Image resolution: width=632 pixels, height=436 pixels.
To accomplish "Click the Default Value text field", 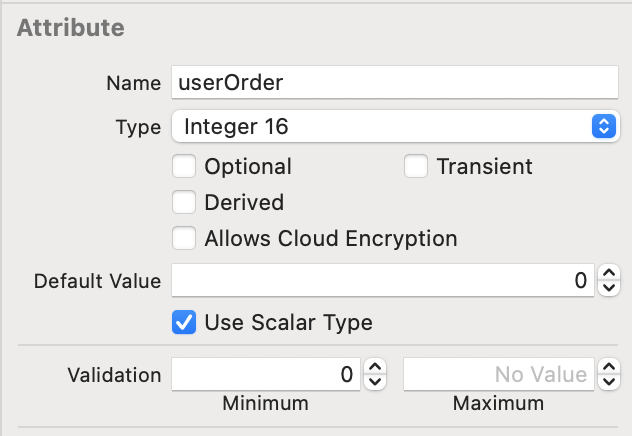I will 383,281.
